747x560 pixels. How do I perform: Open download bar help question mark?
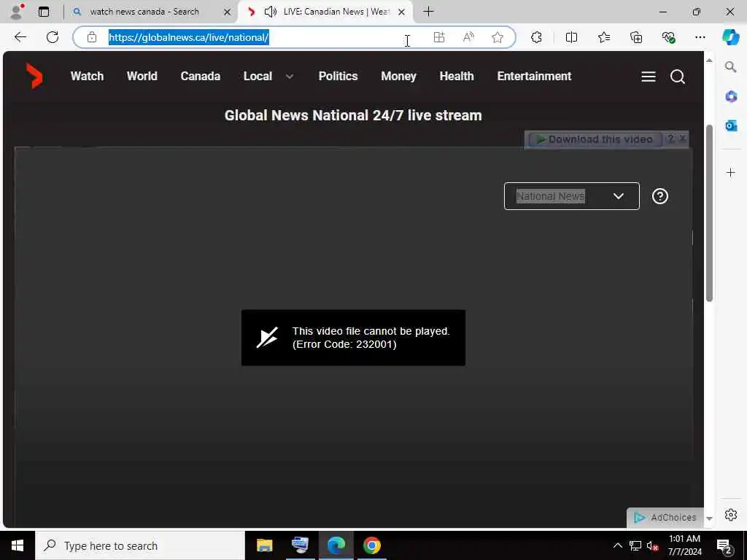coord(670,139)
